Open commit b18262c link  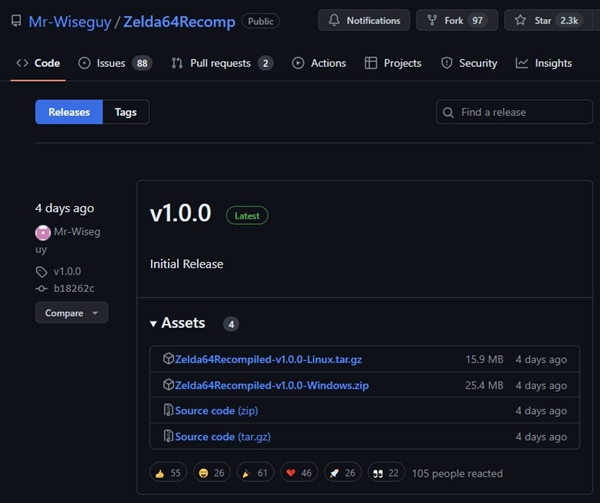tap(74, 288)
